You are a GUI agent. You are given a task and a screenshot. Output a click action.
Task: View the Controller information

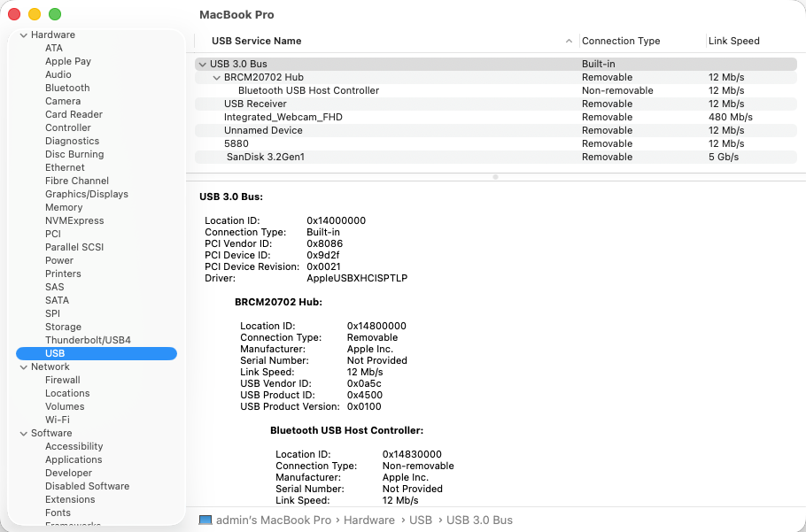[x=68, y=127]
